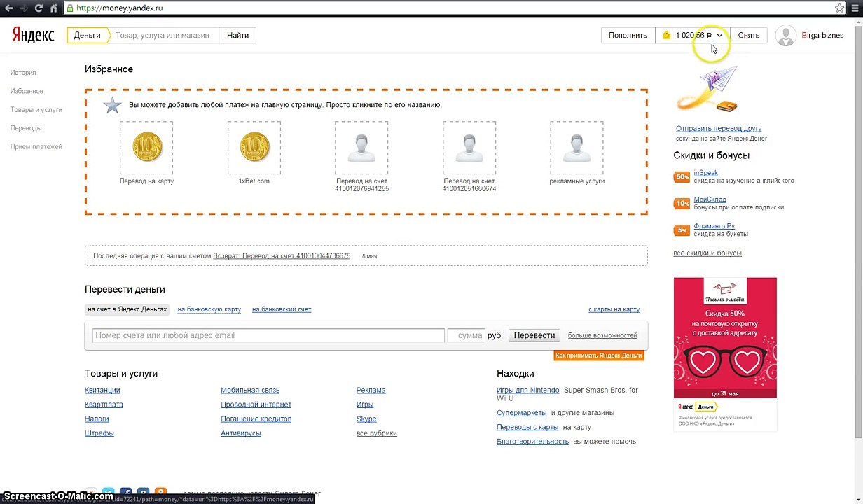Open the Проводной интернет link
Image resolution: width=863 pixels, height=504 pixels.
pyautogui.click(x=256, y=405)
